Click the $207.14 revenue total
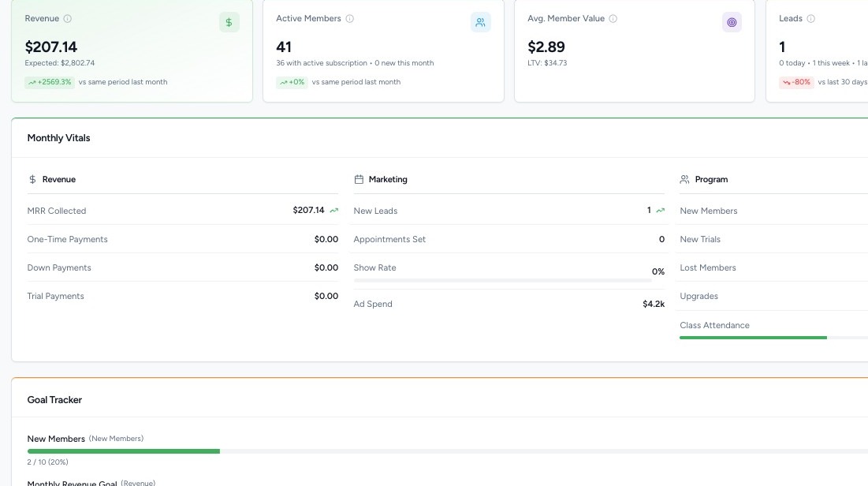This screenshot has height=486, width=868. coord(51,47)
